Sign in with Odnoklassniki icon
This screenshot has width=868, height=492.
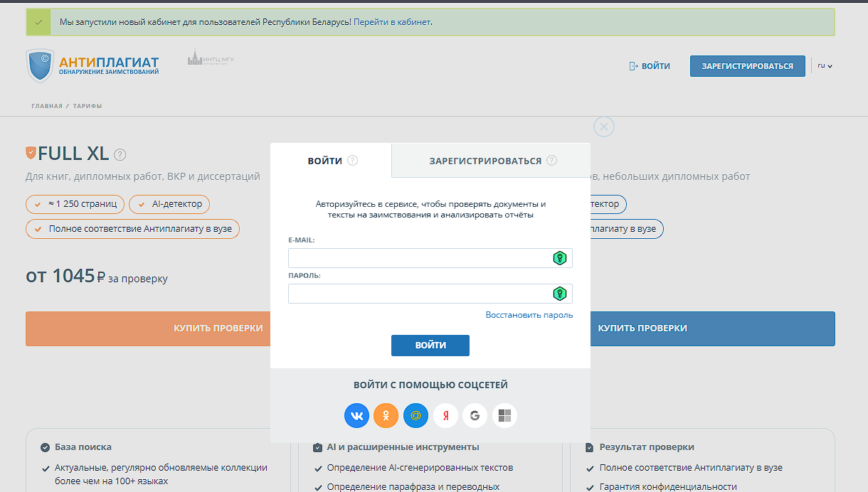pos(386,415)
